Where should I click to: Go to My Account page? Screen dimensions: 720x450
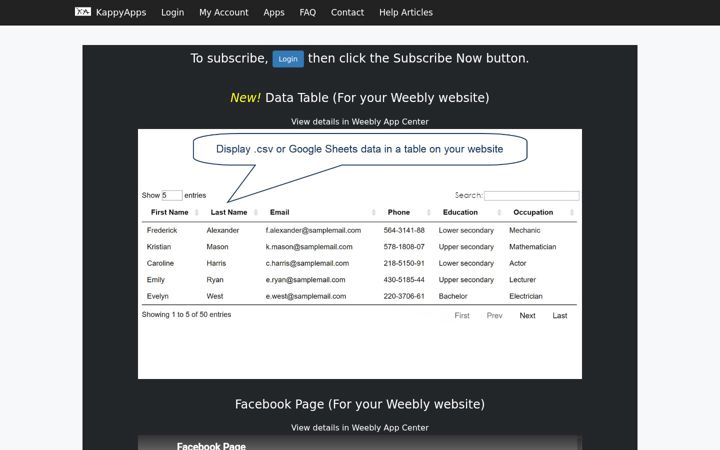(x=224, y=12)
